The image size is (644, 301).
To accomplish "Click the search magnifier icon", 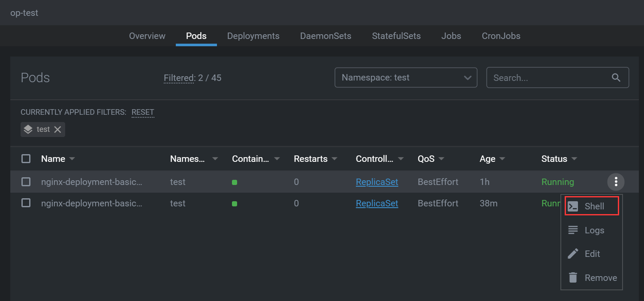I will [x=616, y=77].
